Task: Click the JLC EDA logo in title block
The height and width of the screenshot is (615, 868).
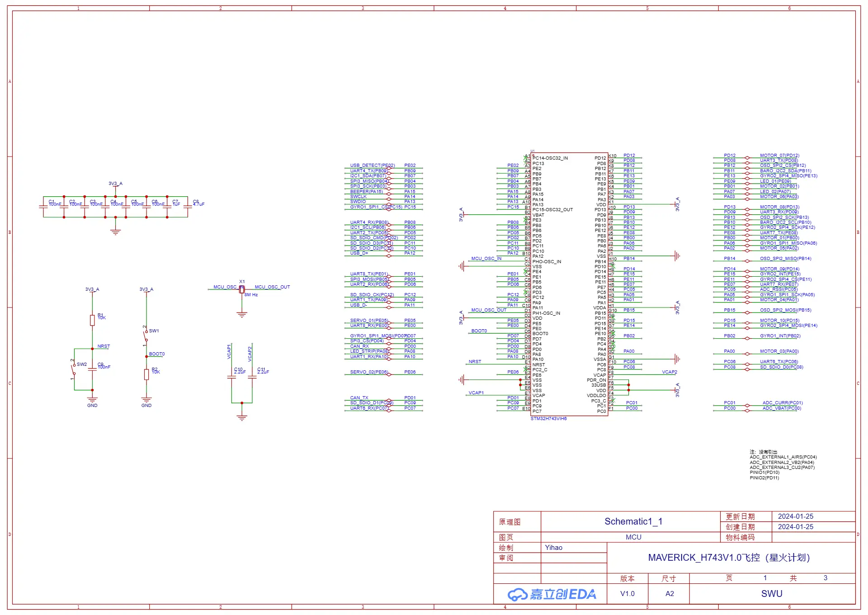Action: tap(552, 594)
